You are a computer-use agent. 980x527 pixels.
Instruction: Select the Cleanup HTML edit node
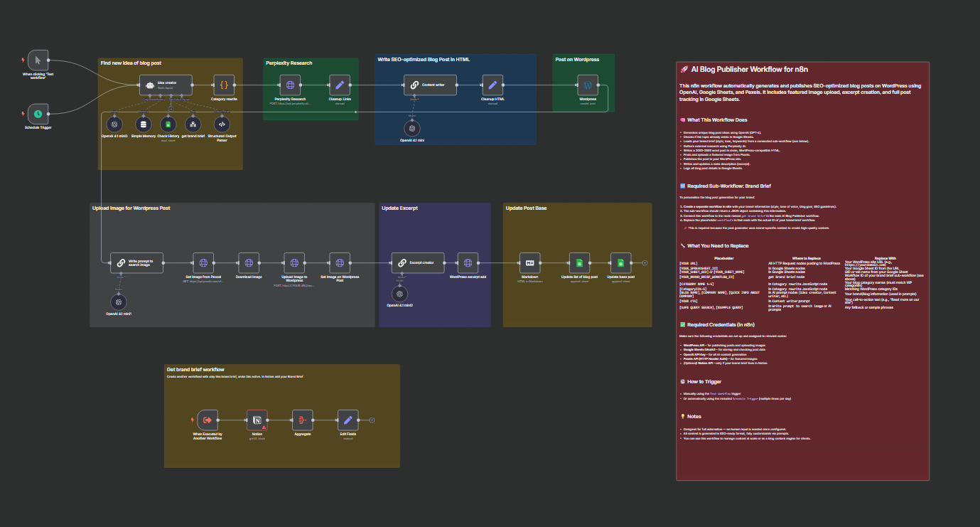click(x=492, y=85)
